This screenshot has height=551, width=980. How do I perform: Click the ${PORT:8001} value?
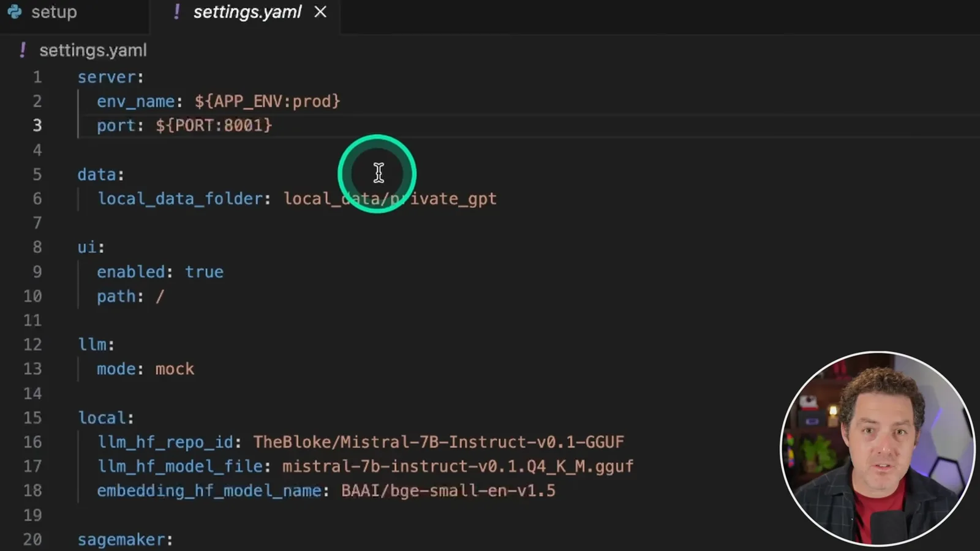pyautogui.click(x=214, y=126)
